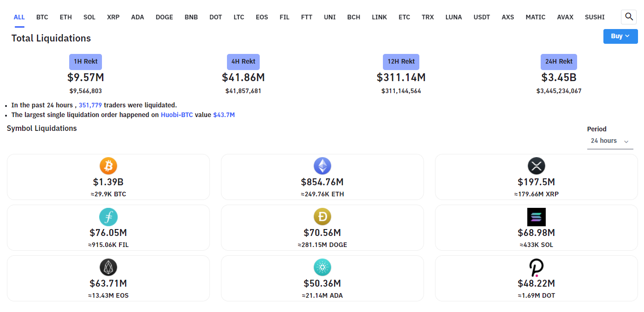644x312 pixels.
Task: Select the 12H Rekt badge
Action: (401, 62)
